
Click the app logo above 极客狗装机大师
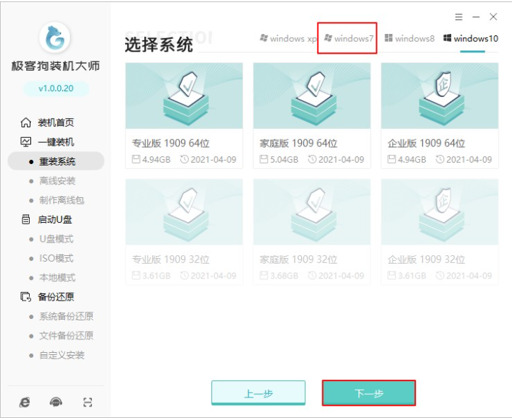pos(55,37)
